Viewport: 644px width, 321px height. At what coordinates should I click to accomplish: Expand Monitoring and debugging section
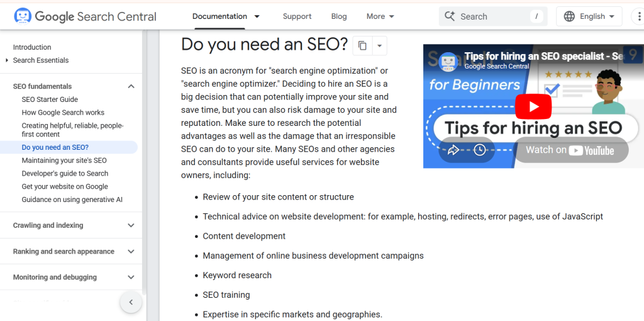(131, 277)
